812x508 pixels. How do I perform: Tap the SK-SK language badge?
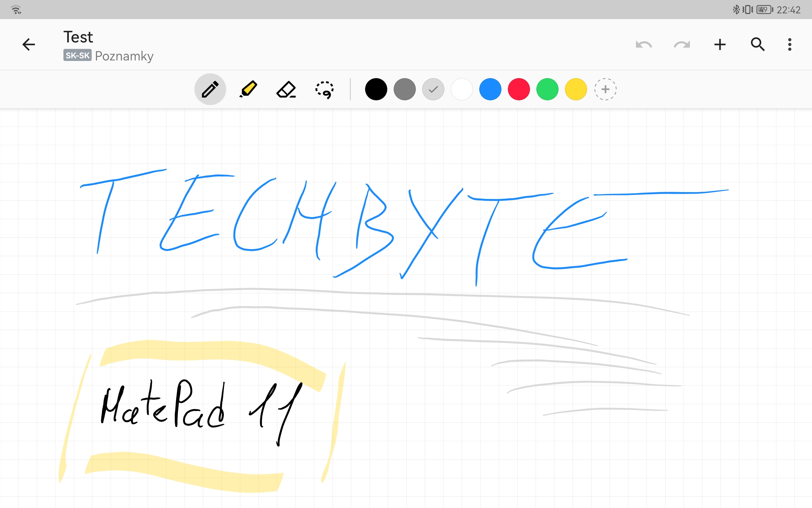[77, 56]
